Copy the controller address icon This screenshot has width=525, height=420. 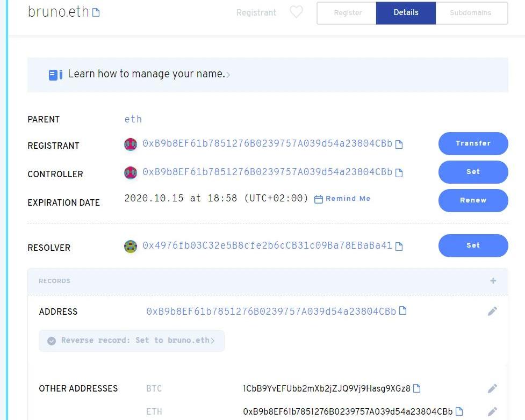[399, 173]
